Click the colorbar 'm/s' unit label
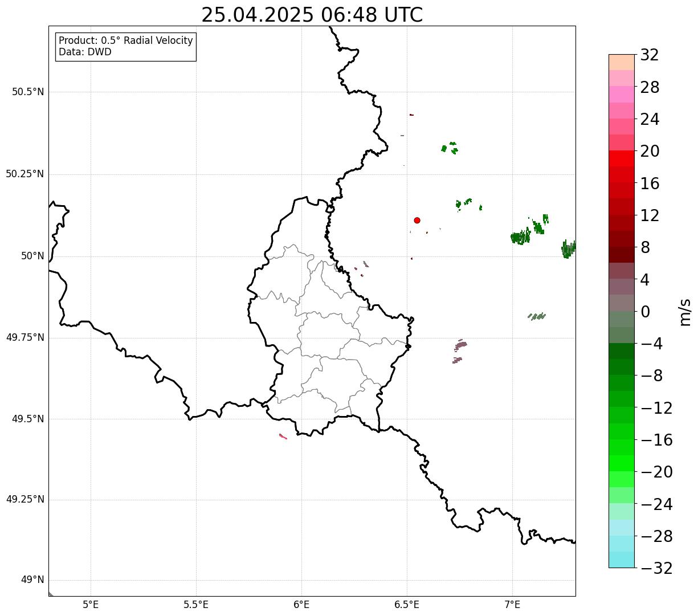 click(685, 312)
